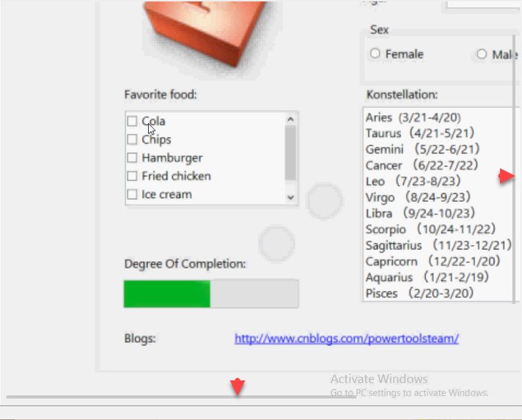Enable the Chips checkbox

(133, 140)
